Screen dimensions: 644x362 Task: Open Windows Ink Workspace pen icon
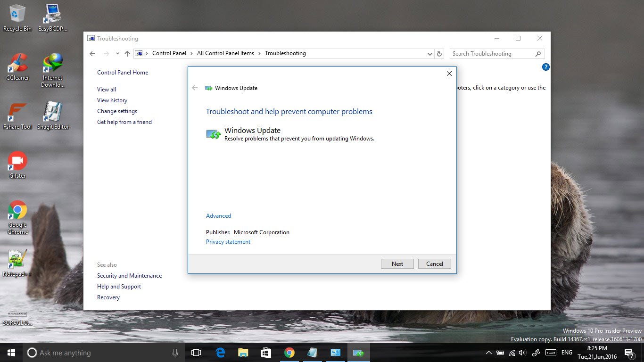536,353
